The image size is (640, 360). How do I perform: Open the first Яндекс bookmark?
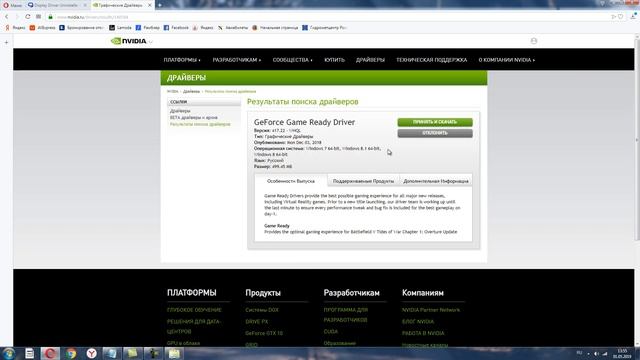click(x=15, y=28)
